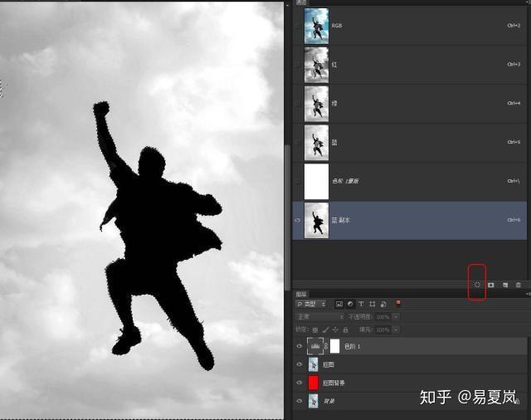Viewport: 531px width, 420px height.
Task: Select the Levels adjustment icon on 色阶 1
Action: pos(315,346)
